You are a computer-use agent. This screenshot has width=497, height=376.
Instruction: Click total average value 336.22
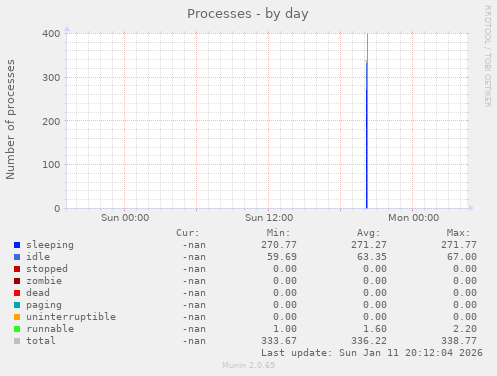coord(369,341)
